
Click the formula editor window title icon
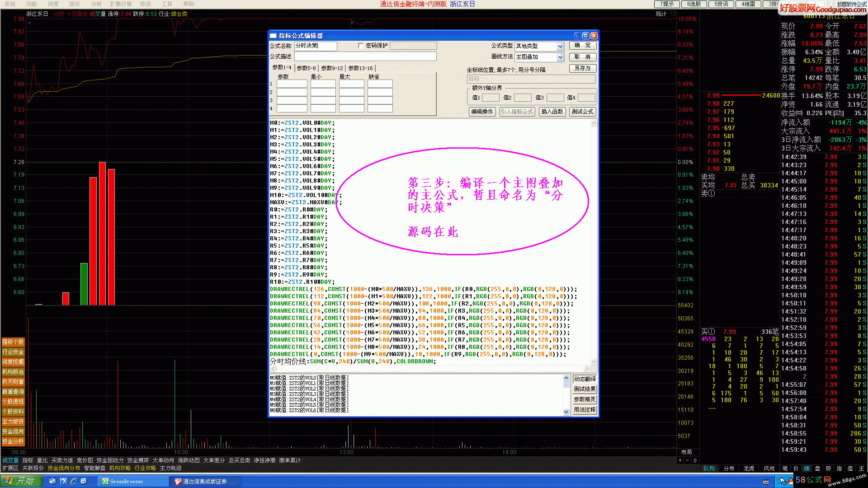click(273, 36)
